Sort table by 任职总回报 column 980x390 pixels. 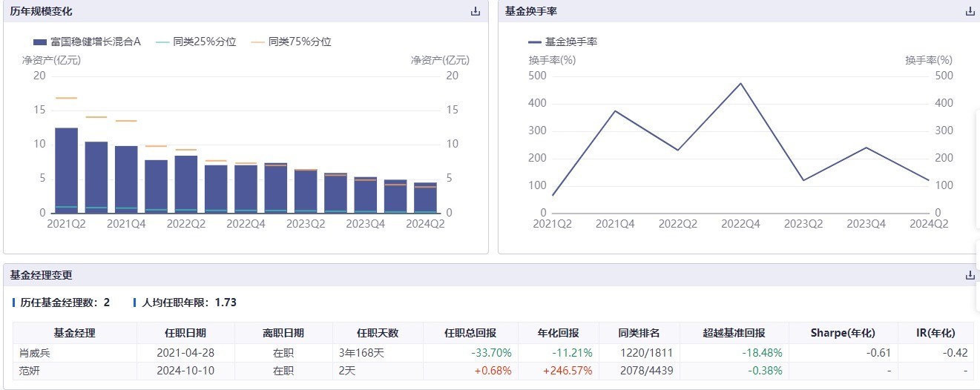(x=470, y=333)
